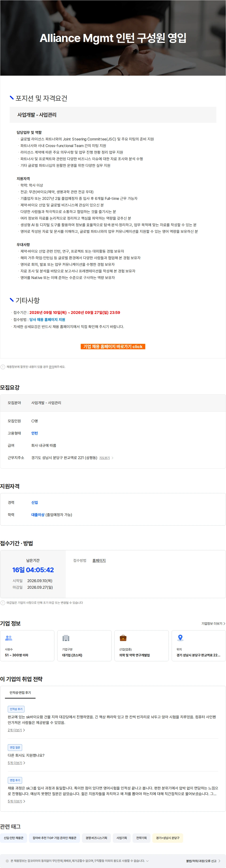This screenshot has height=868, width=226.
Task: Select the 경기>성남시 분당구 tag
Action: tap(168, 838)
